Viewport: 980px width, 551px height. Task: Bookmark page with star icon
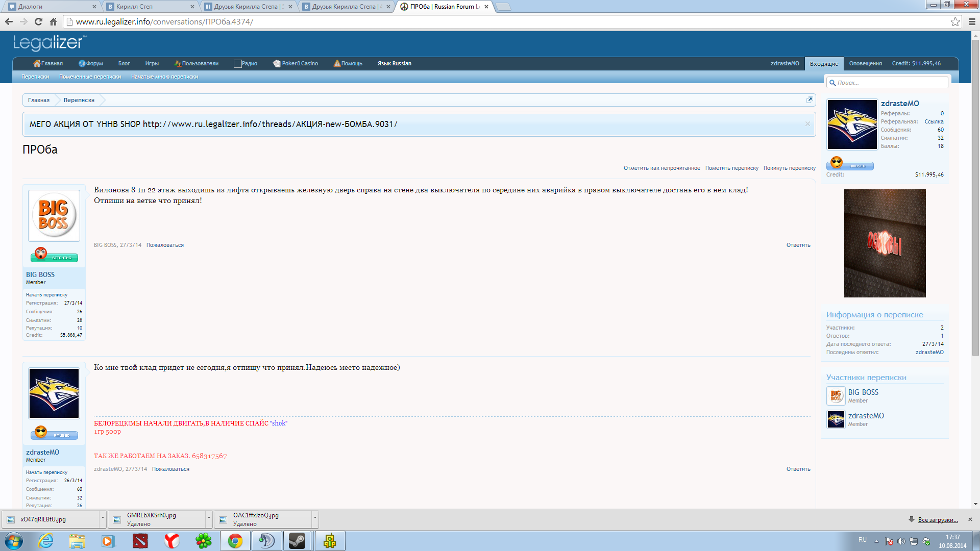coord(955,21)
